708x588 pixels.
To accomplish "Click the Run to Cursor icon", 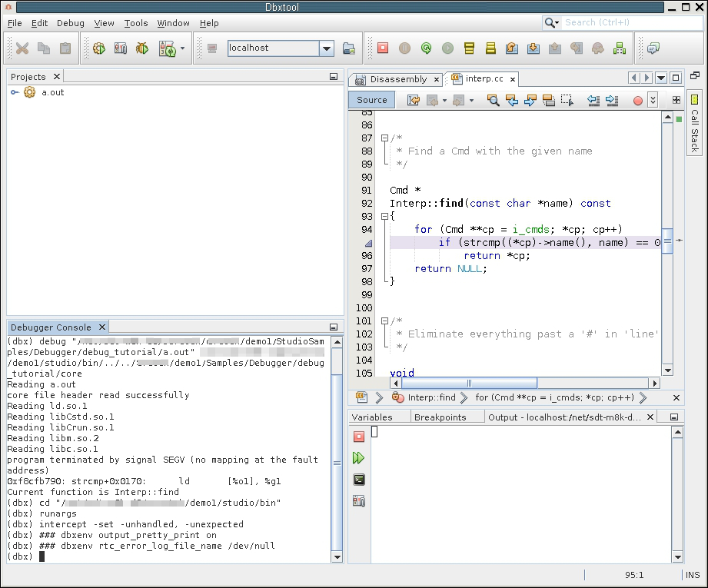I will point(576,48).
